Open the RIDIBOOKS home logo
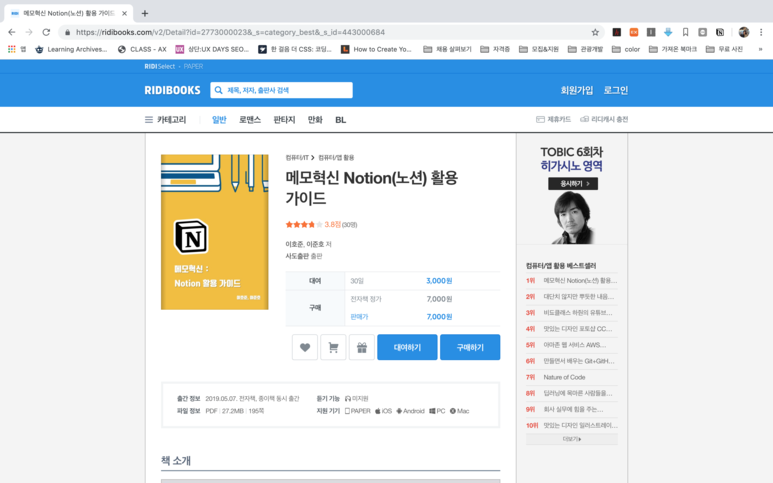Image resolution: width=773 pixels, height=483 pixels. coord(173,90)
